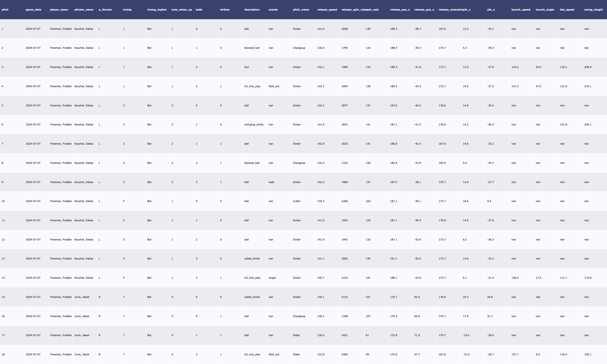
Task: Click the pfx_x column header
Action: 491,10
